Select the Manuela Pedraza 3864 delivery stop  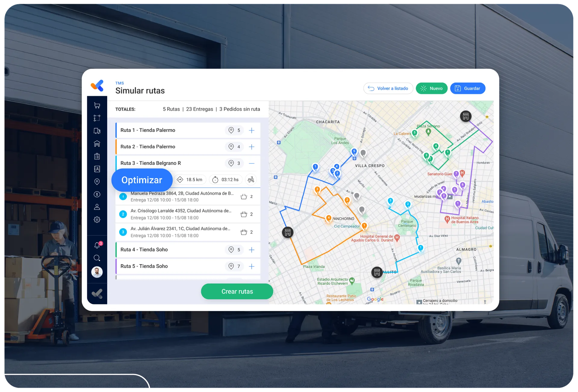click(x=182, y=197)
